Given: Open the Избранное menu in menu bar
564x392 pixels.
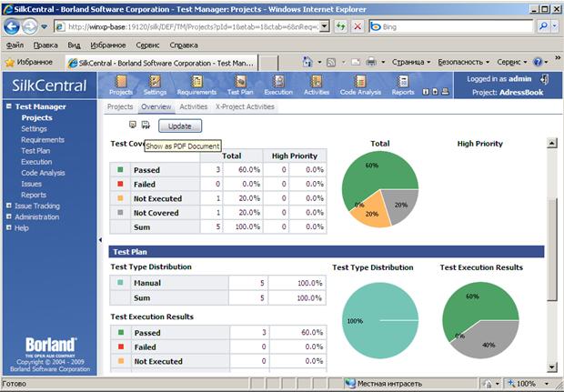Looking at the screenshot, I should tap(108, 45).
